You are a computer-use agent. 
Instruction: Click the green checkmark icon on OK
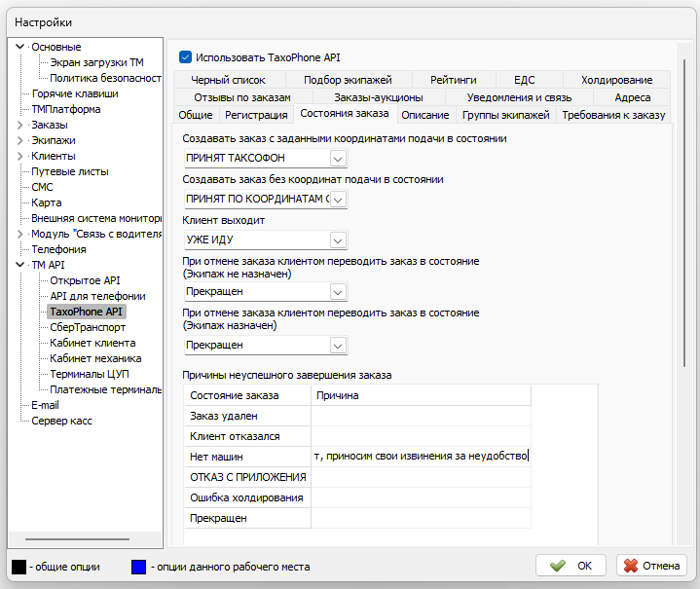point(557,566)
